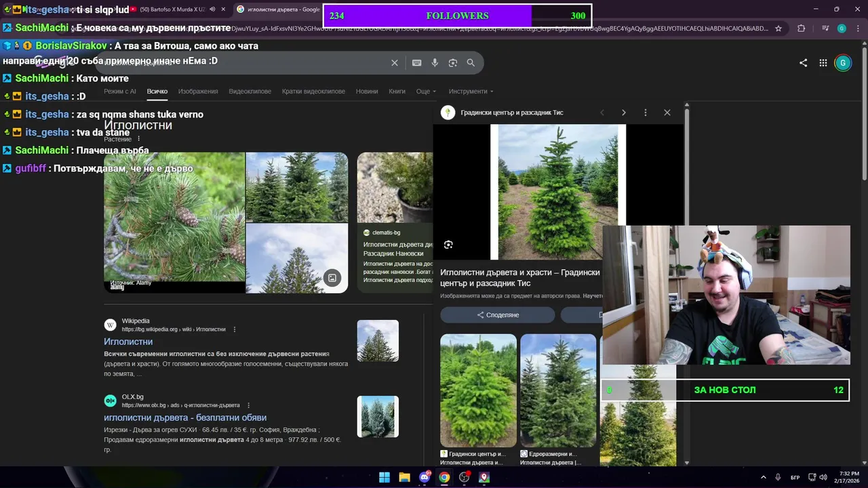
Task: Switch to Книги tab
Action: coord(397,91)
